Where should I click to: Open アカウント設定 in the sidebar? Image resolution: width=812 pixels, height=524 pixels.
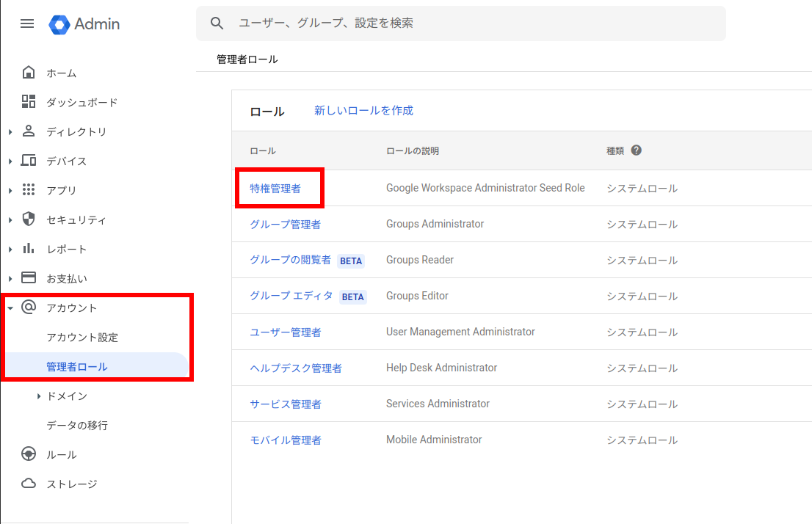pos(82,338)
